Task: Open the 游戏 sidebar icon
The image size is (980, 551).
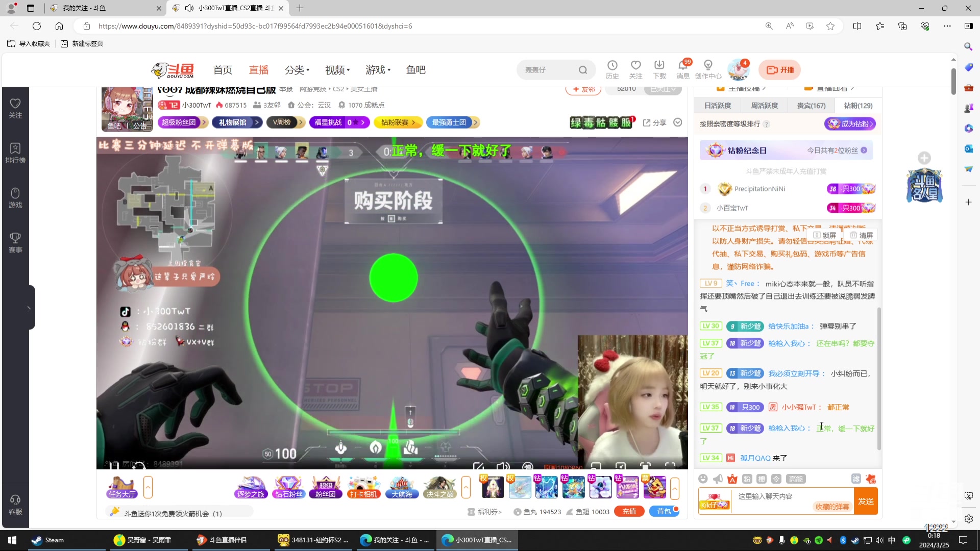Action: (x=15, y=198)
